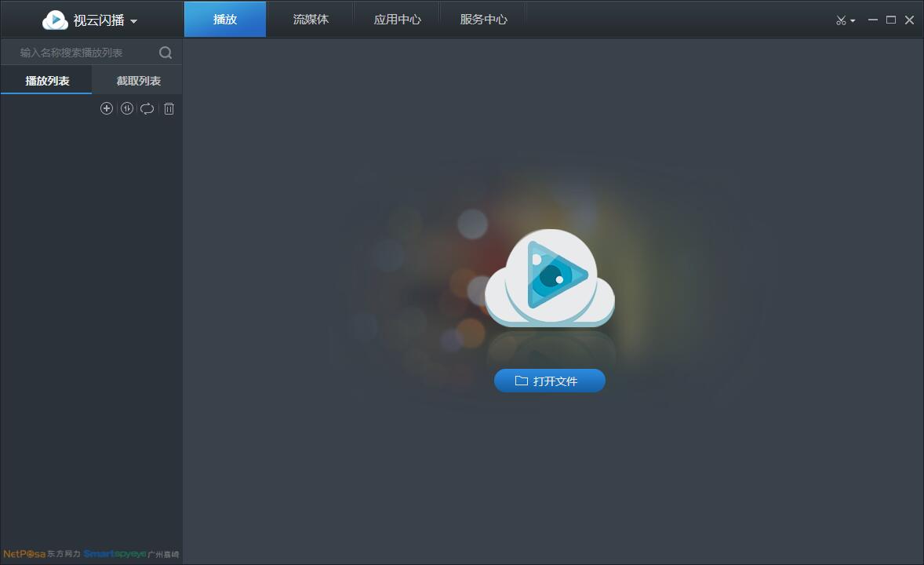The height and width of the screenshot is (565, 924).
Task: Open the search magnifier in the sidebar
Action: (165, 52)
